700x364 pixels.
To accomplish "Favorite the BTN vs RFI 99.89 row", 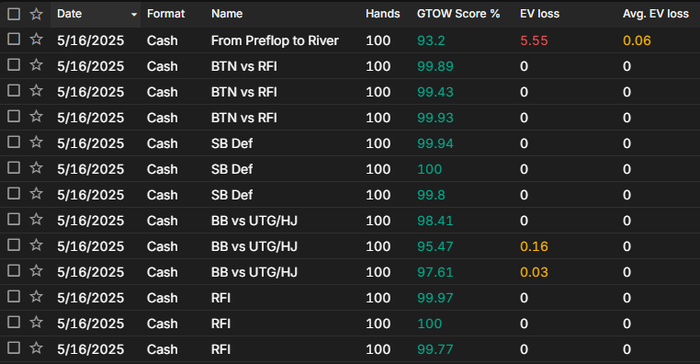I will tap(36, 66).
